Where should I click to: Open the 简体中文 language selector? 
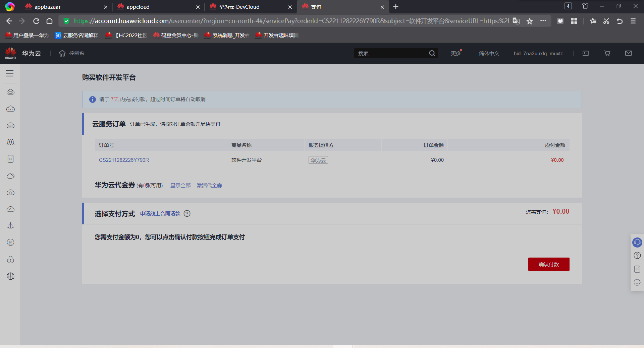(489, 53)
